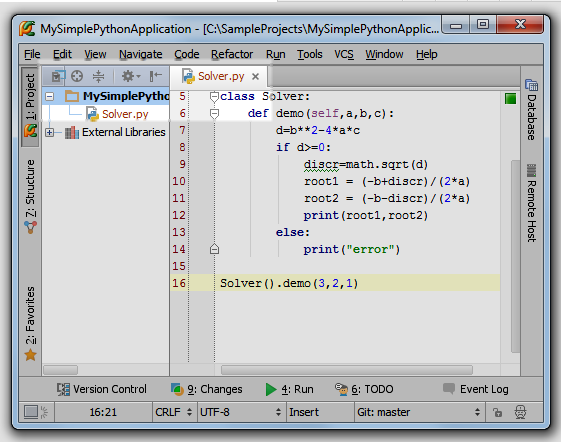Open project view settings gear menu
This screenshot has height=442, width=561.
pos(131,76)
